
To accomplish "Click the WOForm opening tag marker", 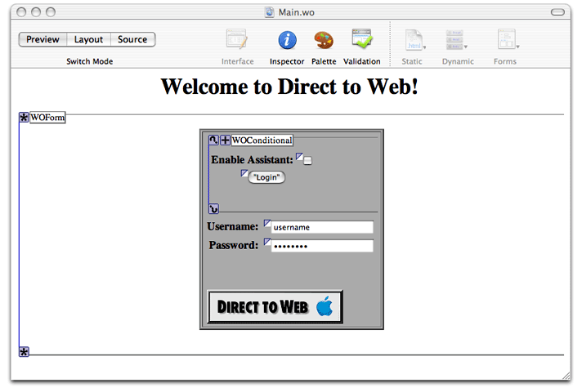I will click(x=24, y=118).
